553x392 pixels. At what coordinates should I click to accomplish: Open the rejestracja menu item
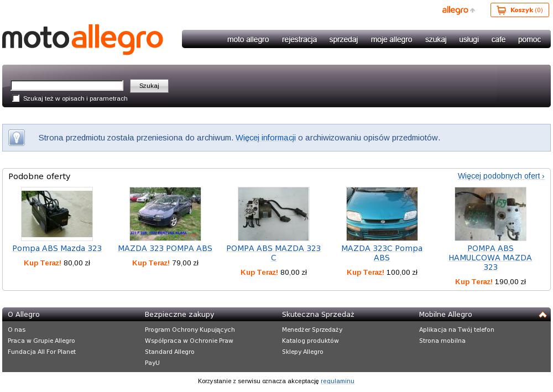tap(299, 39)
